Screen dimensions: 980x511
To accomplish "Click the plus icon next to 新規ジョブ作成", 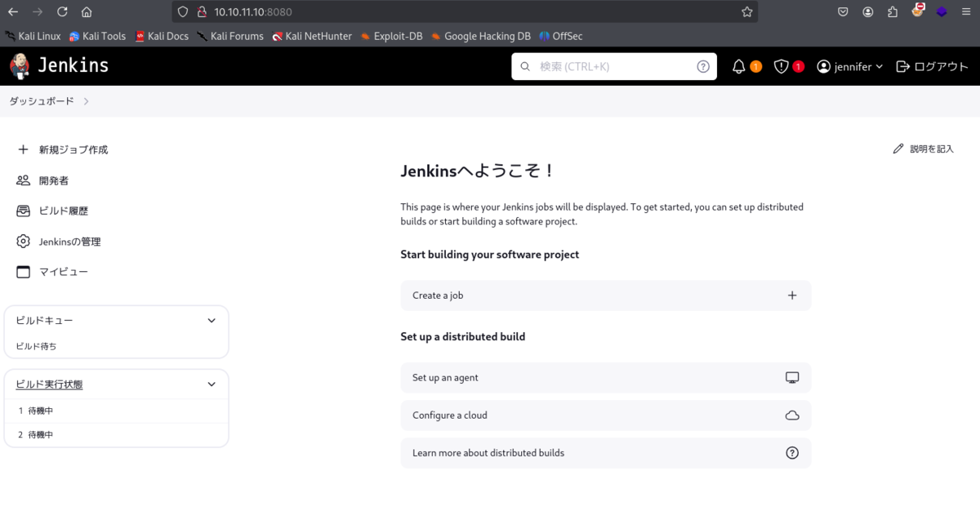I will pyautogui.click(x=23, y=149).
